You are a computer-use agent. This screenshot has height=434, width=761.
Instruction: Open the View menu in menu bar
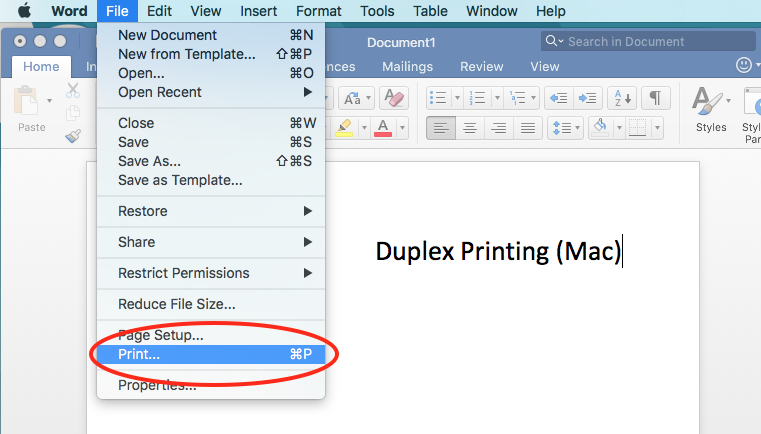(206, 11)
